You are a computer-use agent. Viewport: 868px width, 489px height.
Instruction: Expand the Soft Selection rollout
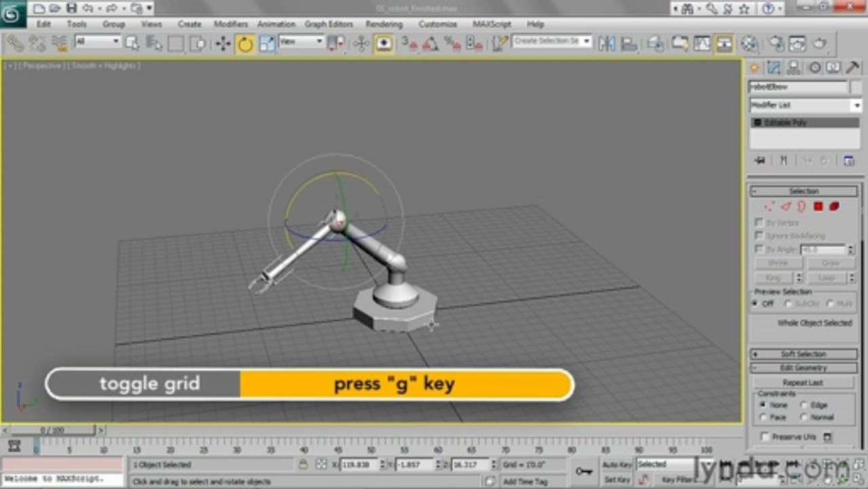(x=804, y=355)
